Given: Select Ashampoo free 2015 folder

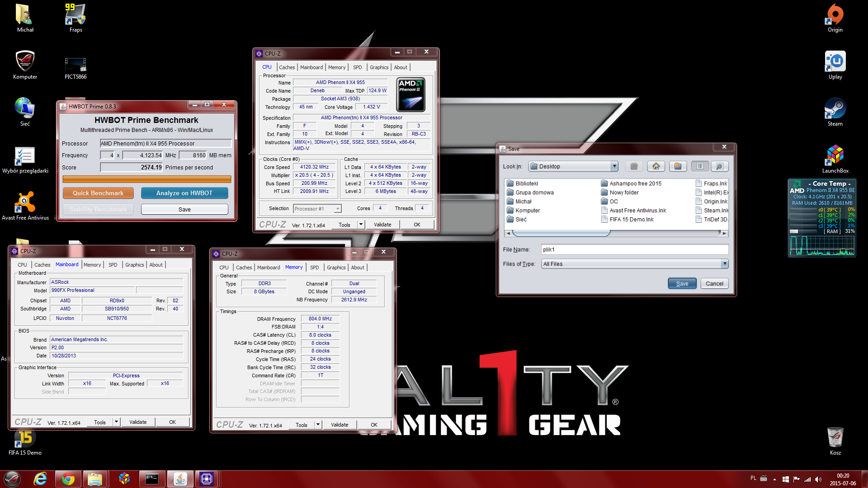Looking at the screenshot, I should point(631,183).
